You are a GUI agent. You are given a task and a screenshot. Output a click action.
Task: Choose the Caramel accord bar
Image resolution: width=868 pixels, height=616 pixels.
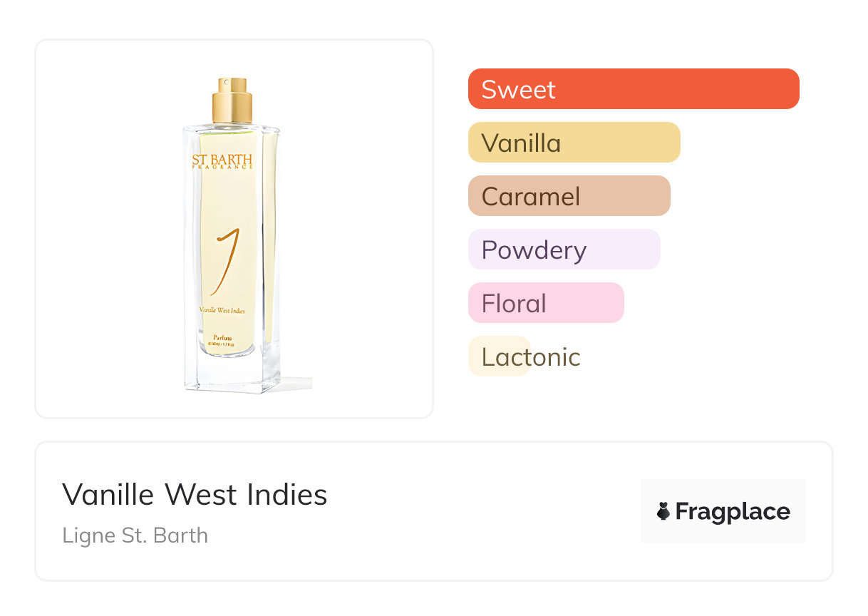pyautogui.click(x=569, y=196)
